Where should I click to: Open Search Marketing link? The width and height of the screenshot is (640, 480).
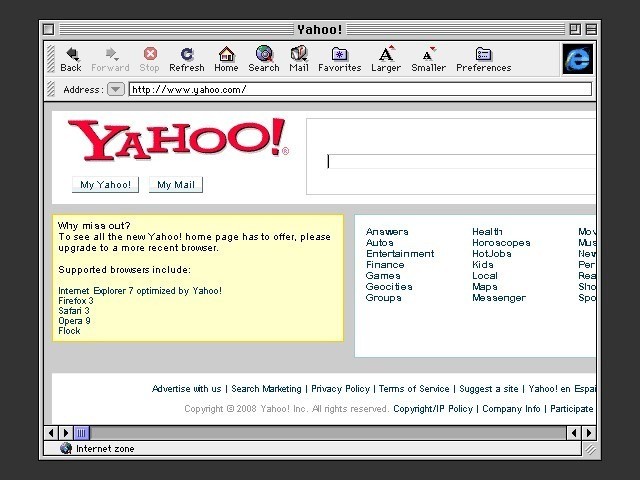pyautogui.click(x=267, y=389)
